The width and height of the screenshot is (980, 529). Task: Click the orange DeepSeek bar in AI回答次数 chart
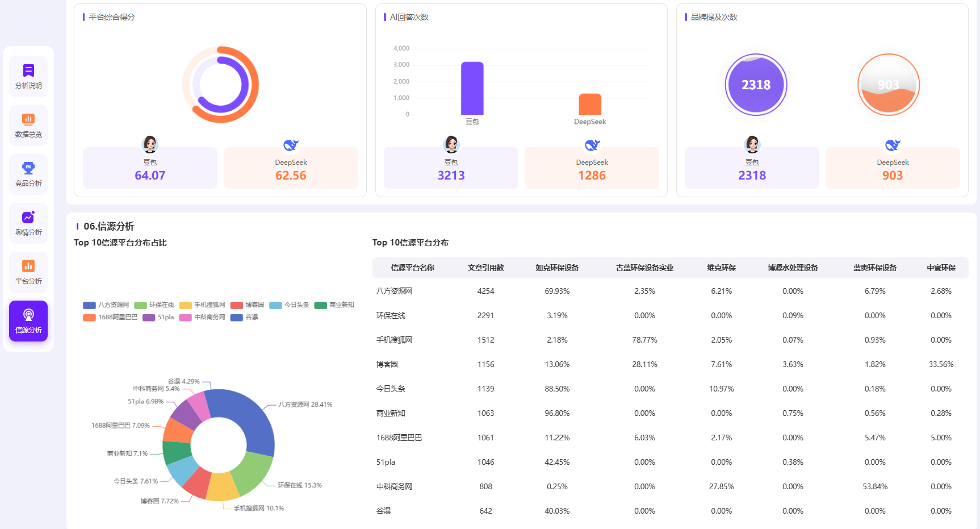[x=590, y=104]
